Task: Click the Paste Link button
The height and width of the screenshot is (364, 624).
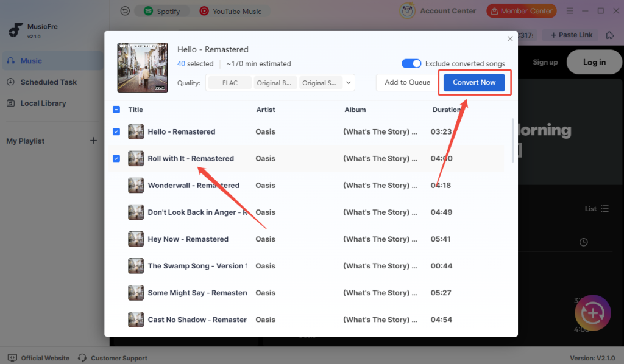Action: 572,35
